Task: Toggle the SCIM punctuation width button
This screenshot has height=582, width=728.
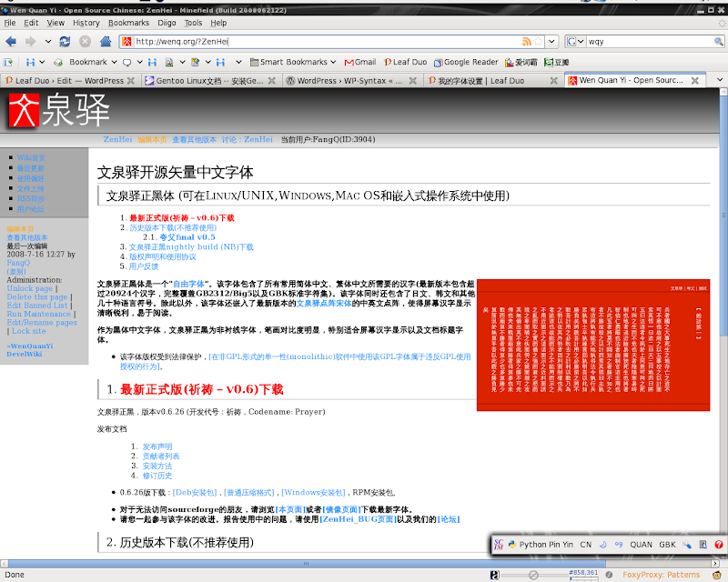Action: click(x=619, y=545)
